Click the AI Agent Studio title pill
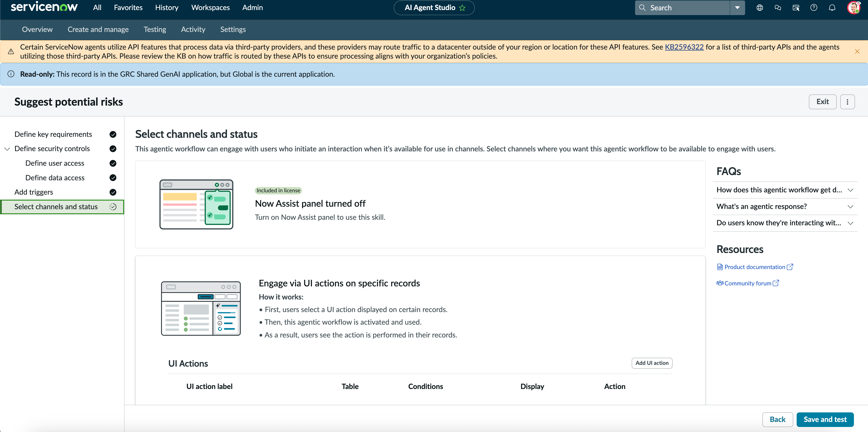Screen dimensions: 868x432 [x=434, y=8]
